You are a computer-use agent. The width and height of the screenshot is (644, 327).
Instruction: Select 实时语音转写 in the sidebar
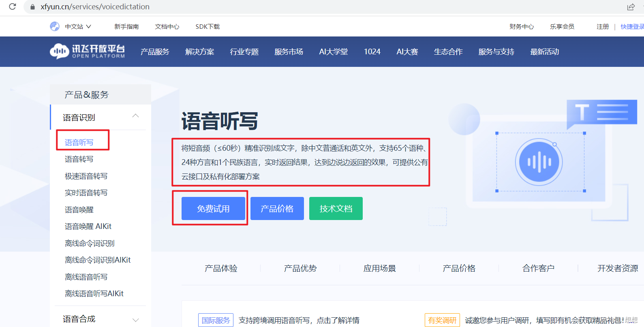tap(86, 193)
